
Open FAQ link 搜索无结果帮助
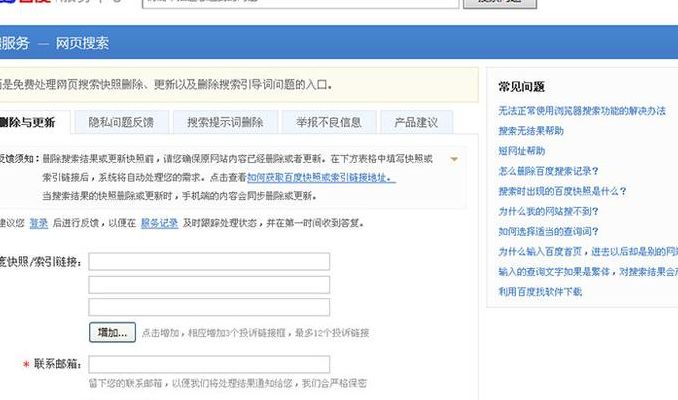(531, 131)
